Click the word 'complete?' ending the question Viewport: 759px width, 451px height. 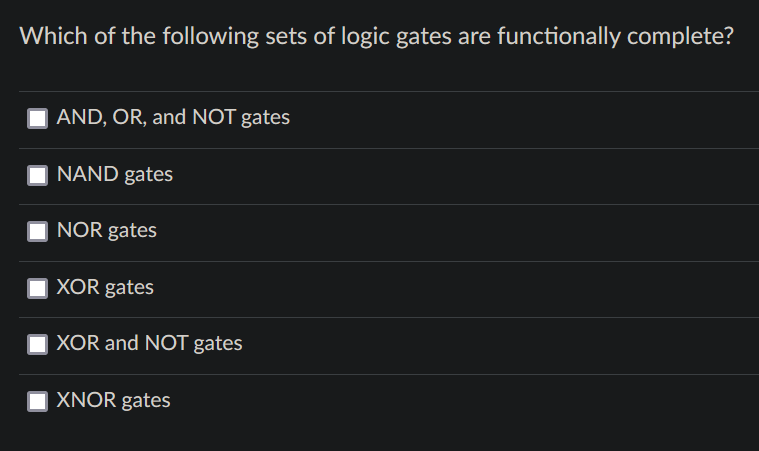click(681, 37)
